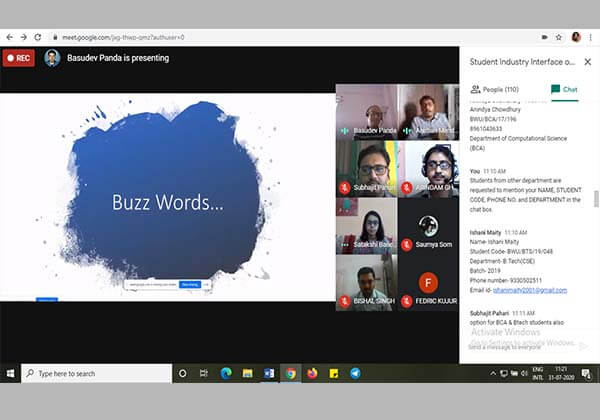The image size is (600, 420).
Task: Open Telegram from the taskbar
Action: pyautogui.click(x=355, y=373)
